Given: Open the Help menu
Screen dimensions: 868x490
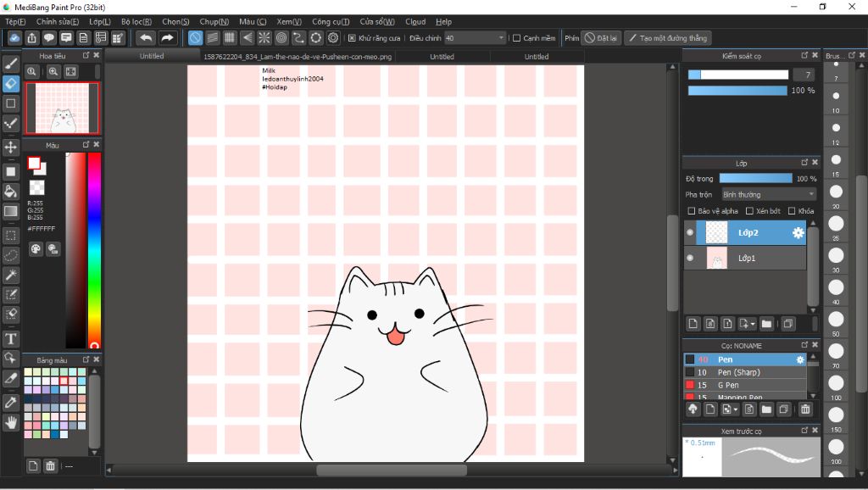Looking at the screenshot, I should (443, 21).
